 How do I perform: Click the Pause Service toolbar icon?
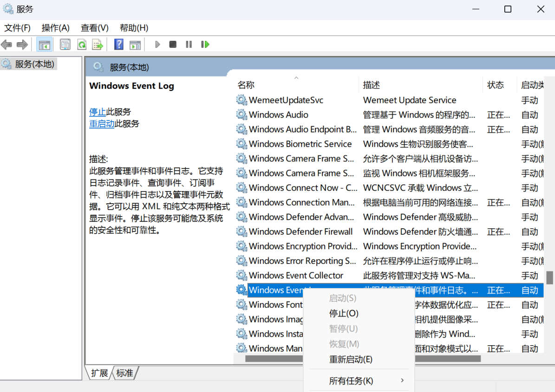189,45
